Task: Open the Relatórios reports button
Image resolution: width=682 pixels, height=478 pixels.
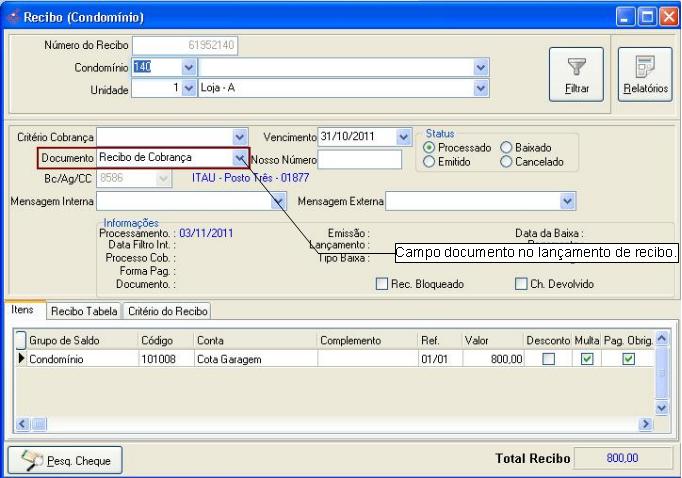Action: [645, 74]
